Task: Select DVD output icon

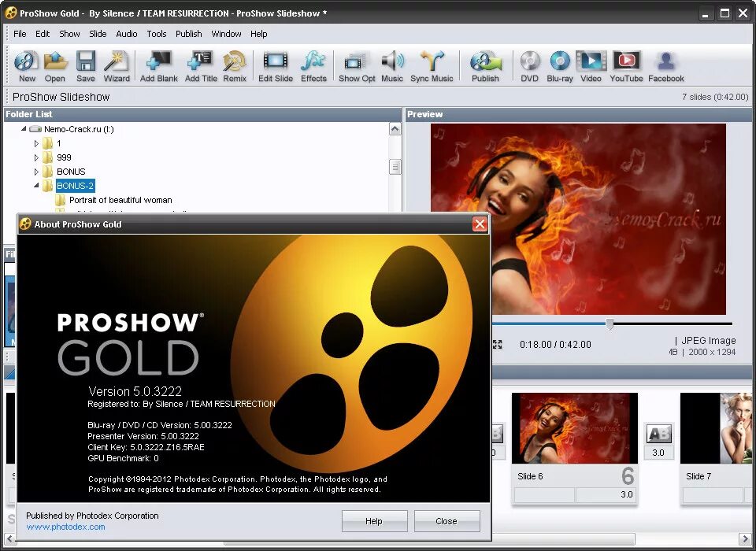Action: coord(529,66)
